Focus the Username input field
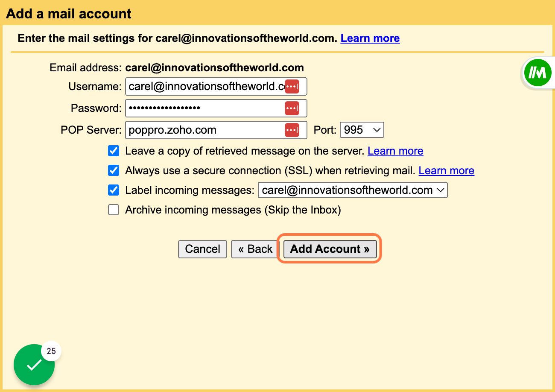 pyautogui.click(x=216, y=86)
